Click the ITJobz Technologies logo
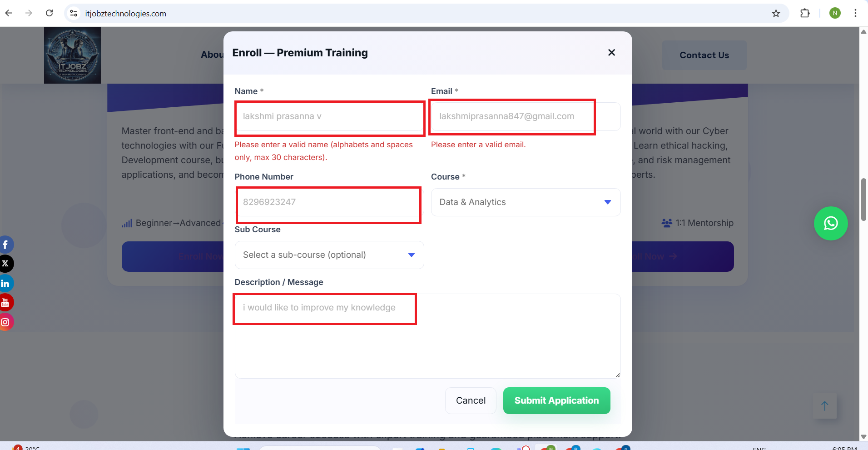 pyautogui.click(x=72, y=55)
